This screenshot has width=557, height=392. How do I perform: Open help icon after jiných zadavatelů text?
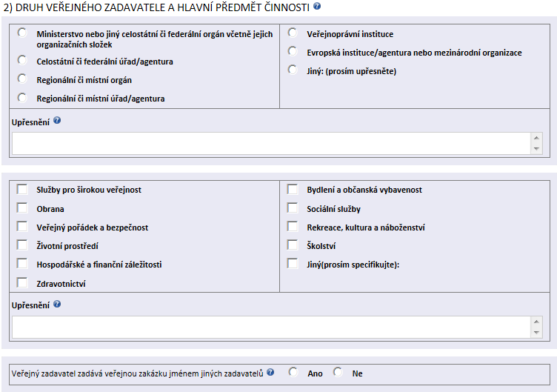point(270,372)
